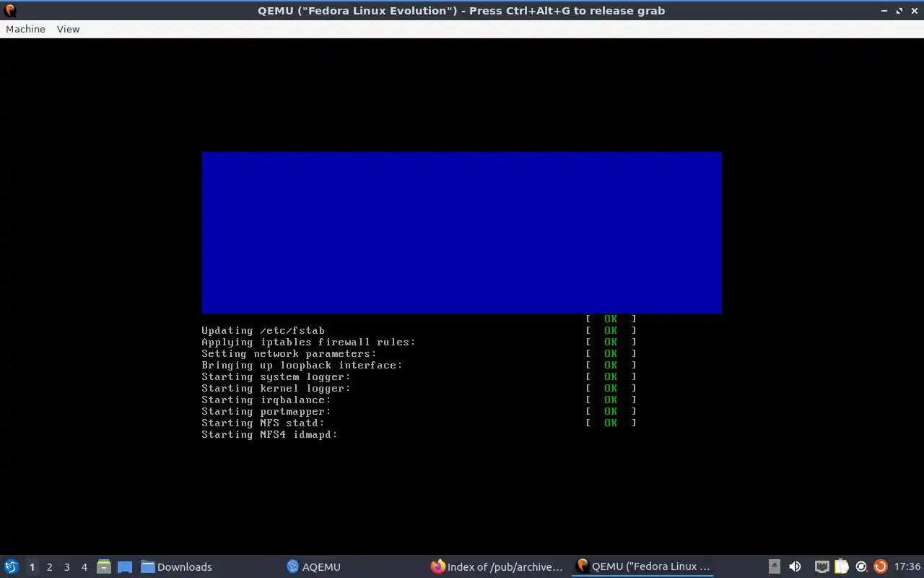Click the circular sync tray icon
924x578 pixels.
click(860, 566)
